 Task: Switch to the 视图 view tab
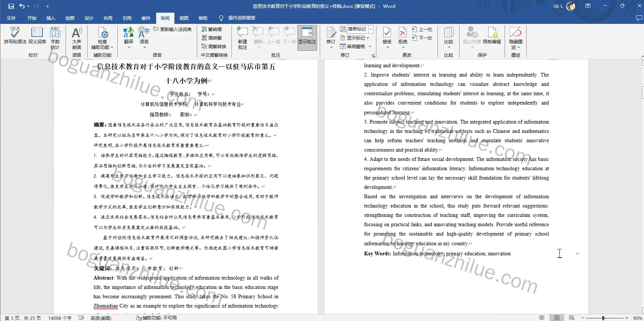click(184, 18)
